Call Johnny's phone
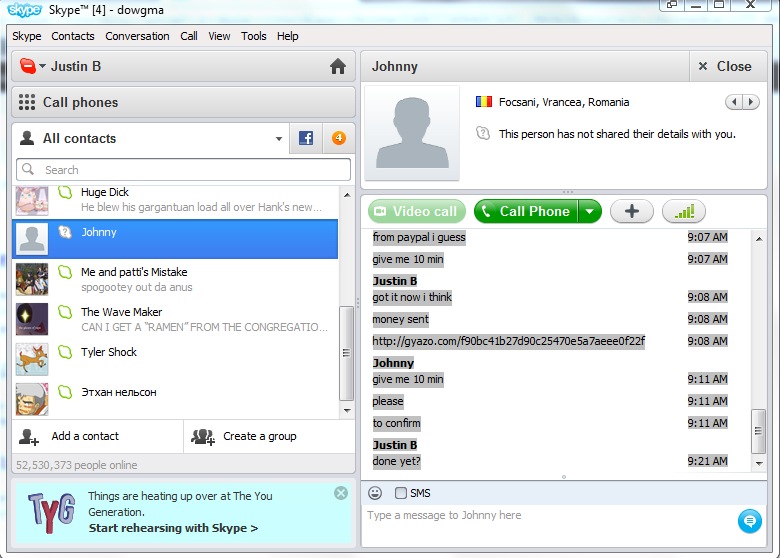 526,211
